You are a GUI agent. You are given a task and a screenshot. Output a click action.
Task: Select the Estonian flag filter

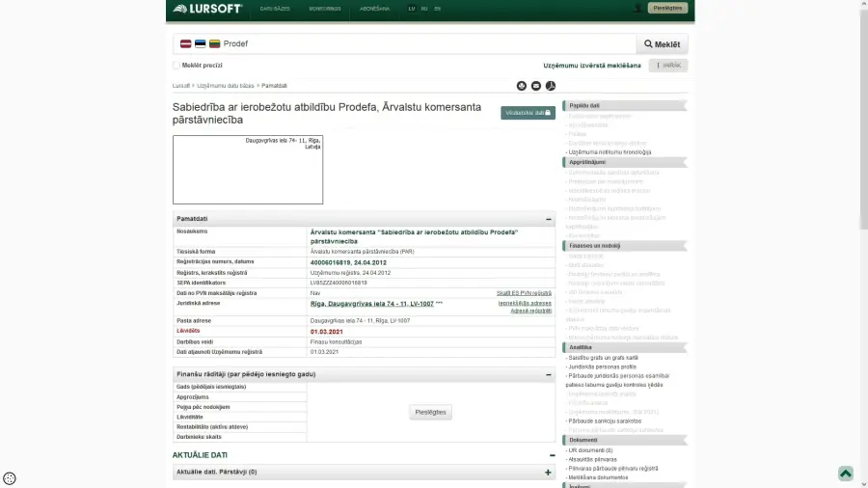200,43
